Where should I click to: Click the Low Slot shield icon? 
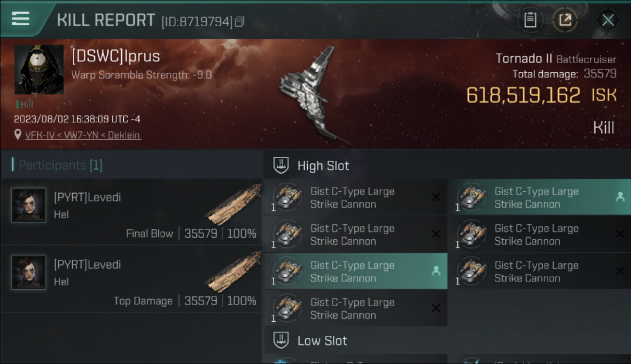(x=282, y=340)
